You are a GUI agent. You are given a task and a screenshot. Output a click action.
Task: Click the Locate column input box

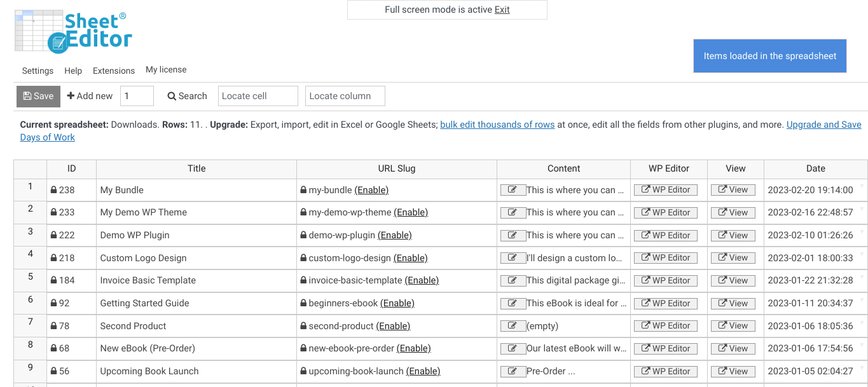coord(345,96)
